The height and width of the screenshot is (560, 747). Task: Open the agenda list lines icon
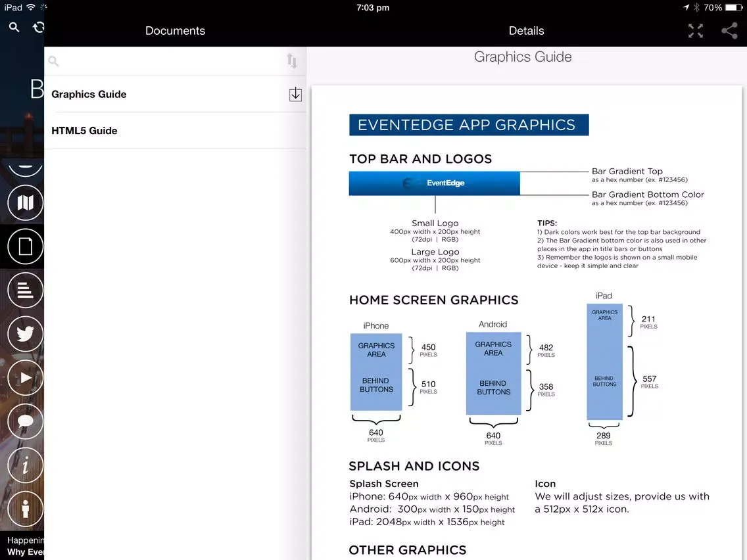[25, 290]
